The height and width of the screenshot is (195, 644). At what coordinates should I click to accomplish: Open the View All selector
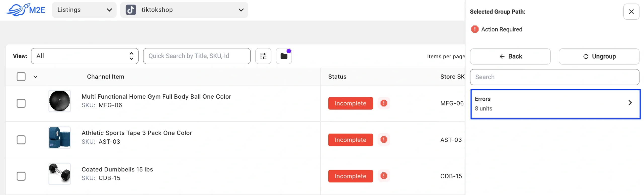pyautogui.click(x=85, y=56)
